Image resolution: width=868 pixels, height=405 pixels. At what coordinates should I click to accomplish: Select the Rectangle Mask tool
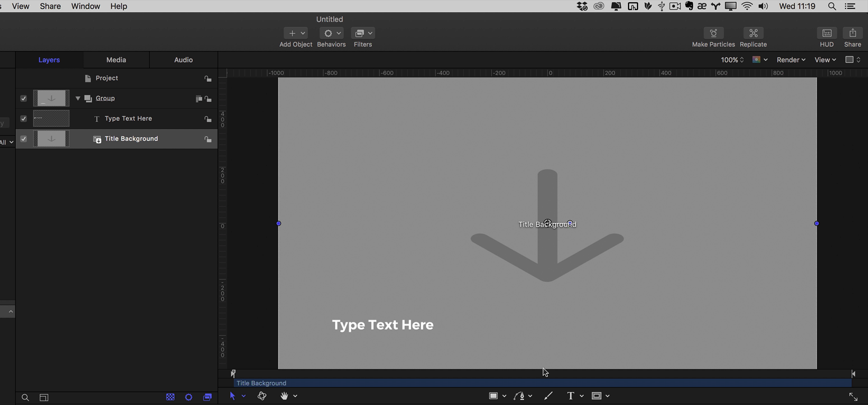[x=597, y=396]
